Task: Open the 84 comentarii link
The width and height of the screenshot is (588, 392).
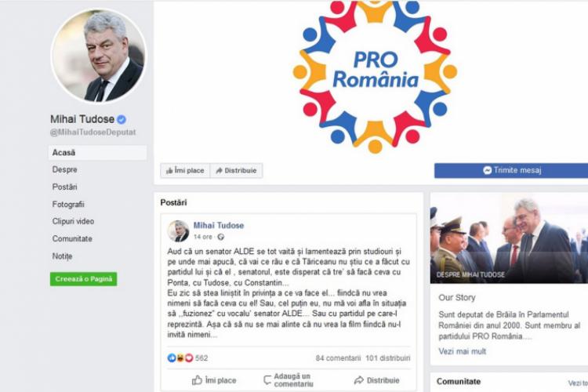Action: coord(338,358)
